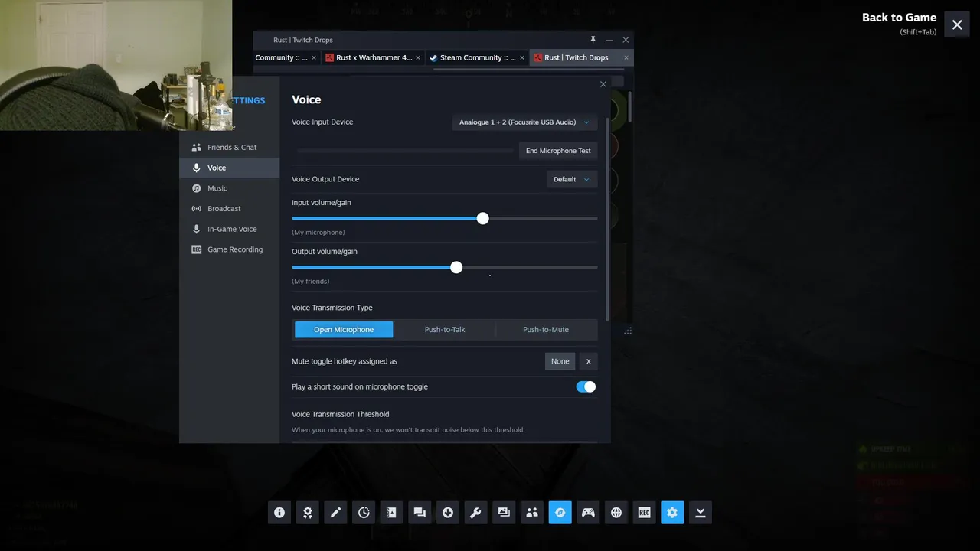Adjust the Input volume/gain slider handle
980x551 pixels.
(x=482, y=218)
